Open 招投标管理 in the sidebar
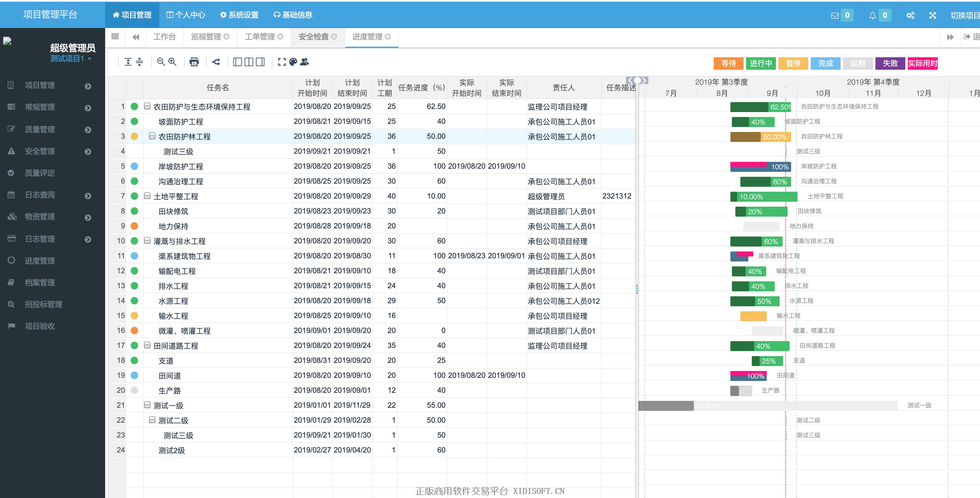Screen dimensions: 980x498 (43, 304)
